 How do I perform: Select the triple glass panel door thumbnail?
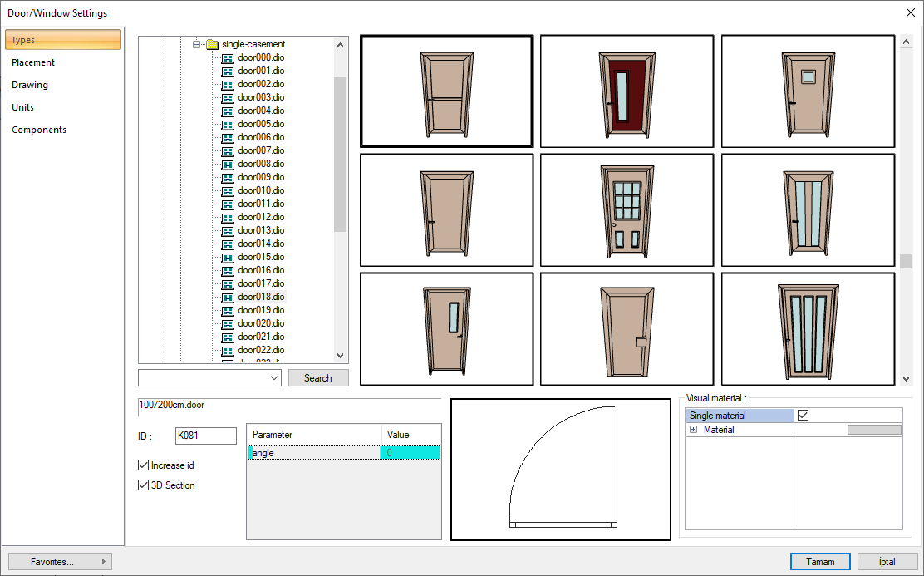pyautogui.click(x=808, y=328)
